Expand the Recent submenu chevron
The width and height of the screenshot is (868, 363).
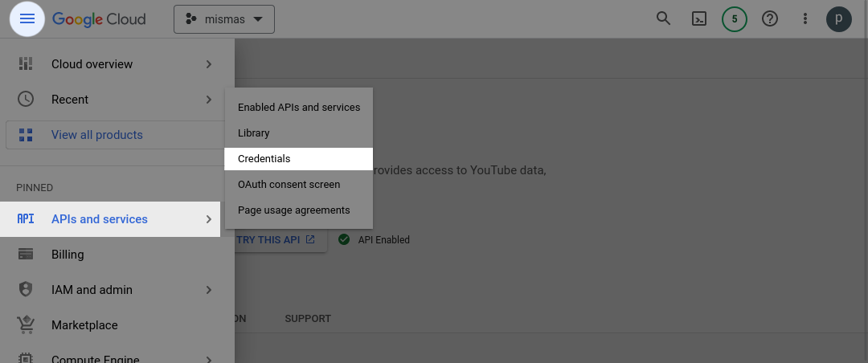pos(209,100)
